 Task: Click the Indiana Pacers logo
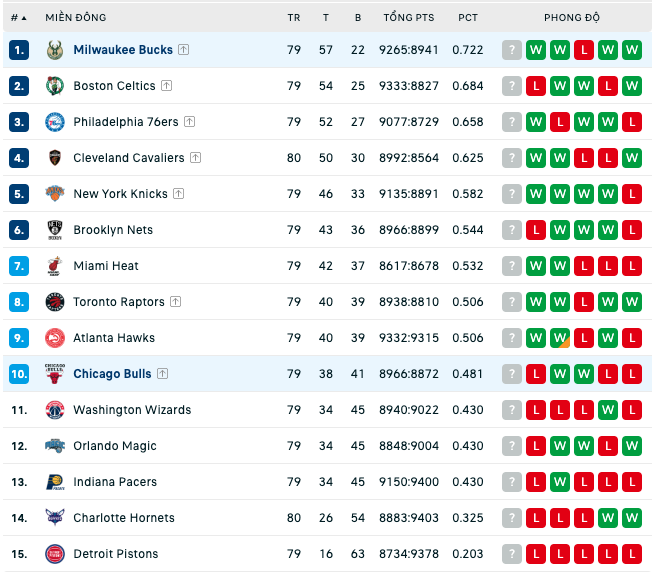[55, 482]
